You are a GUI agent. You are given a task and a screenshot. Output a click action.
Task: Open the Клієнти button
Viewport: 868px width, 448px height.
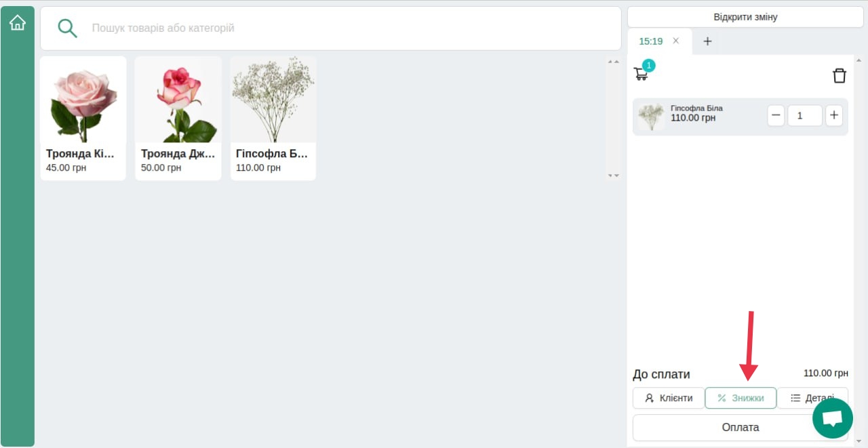point(669,399)
